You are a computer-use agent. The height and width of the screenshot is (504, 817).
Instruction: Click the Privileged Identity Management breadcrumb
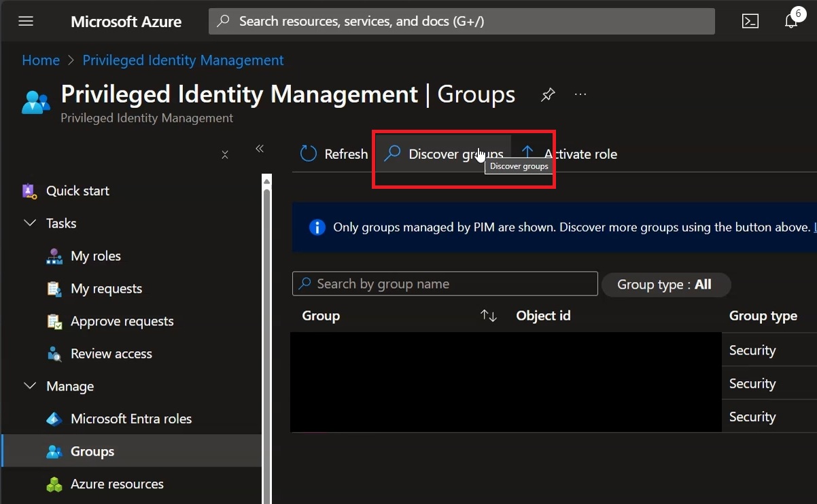183,60
